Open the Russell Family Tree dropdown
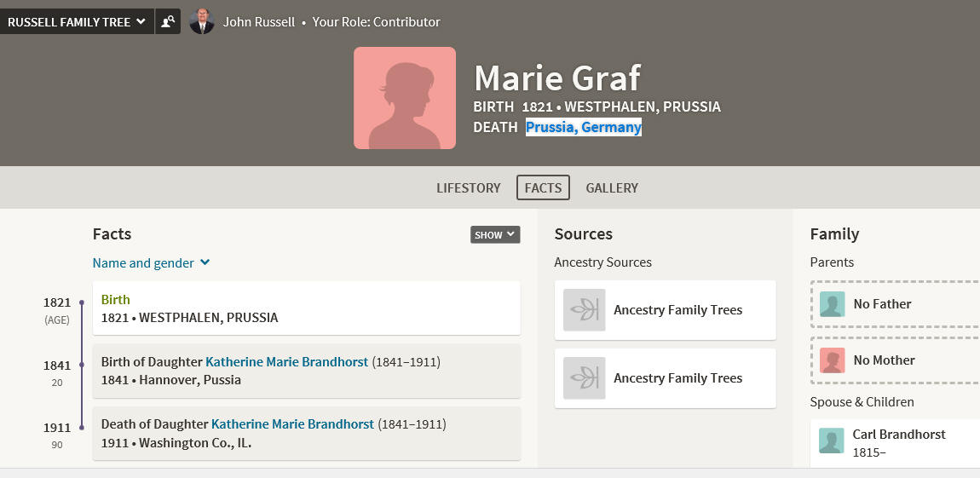 77,22
